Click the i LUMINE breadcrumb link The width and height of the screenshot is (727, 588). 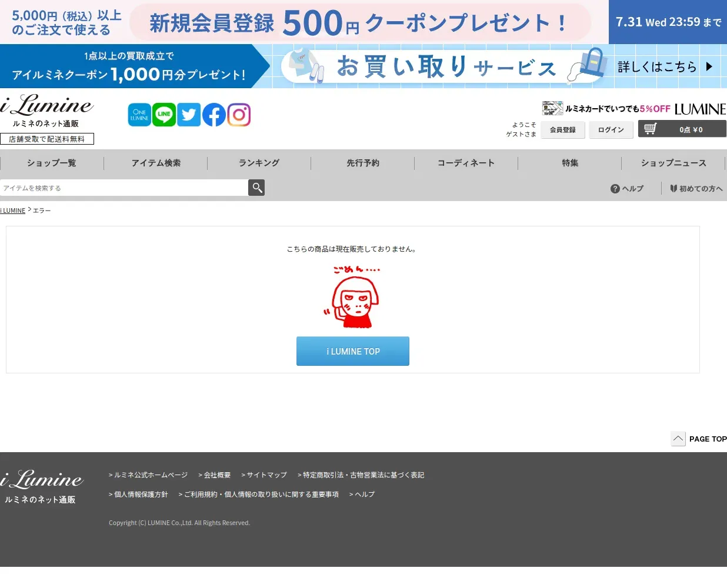click(13, 211)
